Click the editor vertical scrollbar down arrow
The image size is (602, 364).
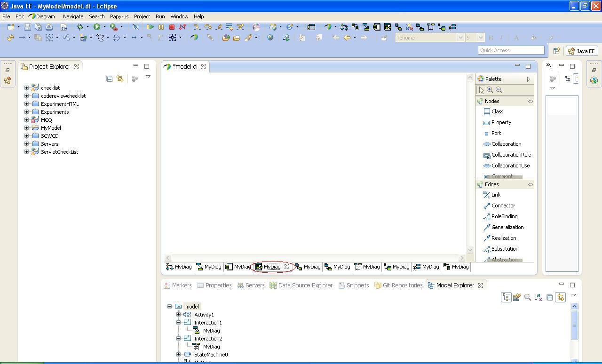coord(470,250)
